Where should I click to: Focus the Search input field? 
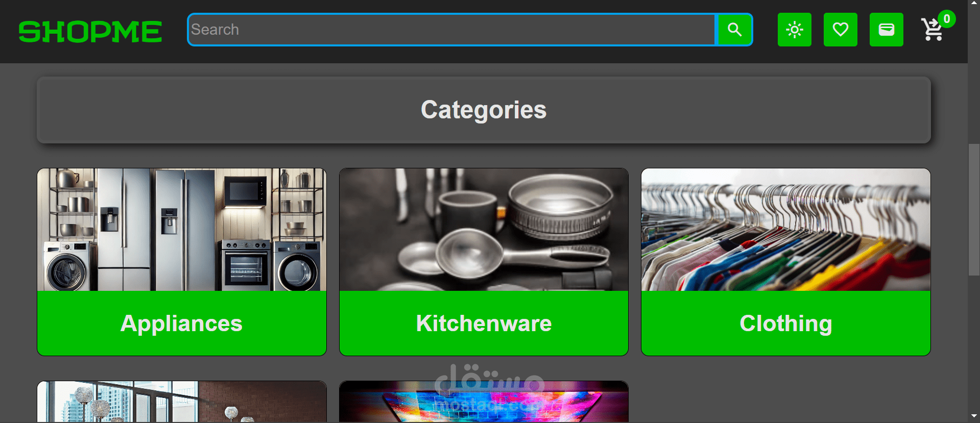pyautogui.click(x=452, y=30)
